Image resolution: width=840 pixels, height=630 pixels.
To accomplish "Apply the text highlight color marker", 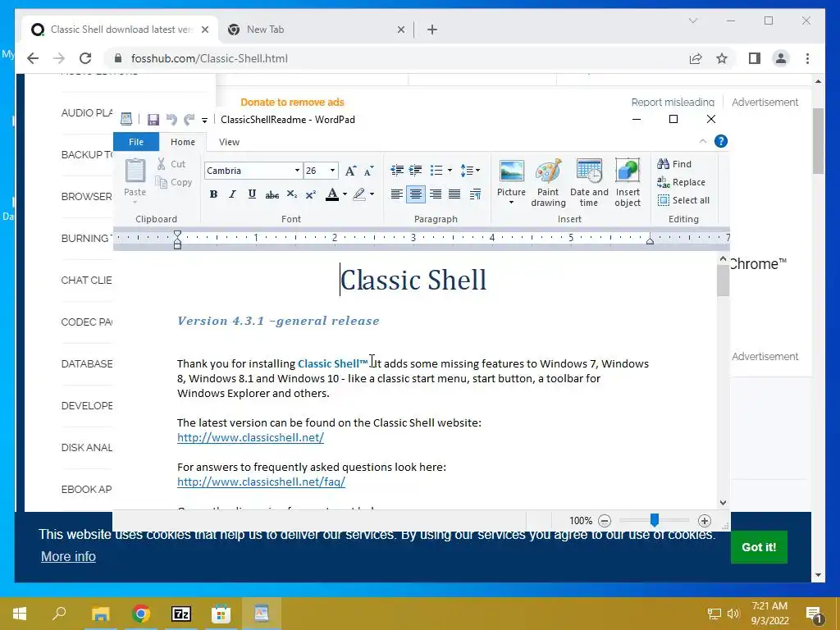I will 359,194.
